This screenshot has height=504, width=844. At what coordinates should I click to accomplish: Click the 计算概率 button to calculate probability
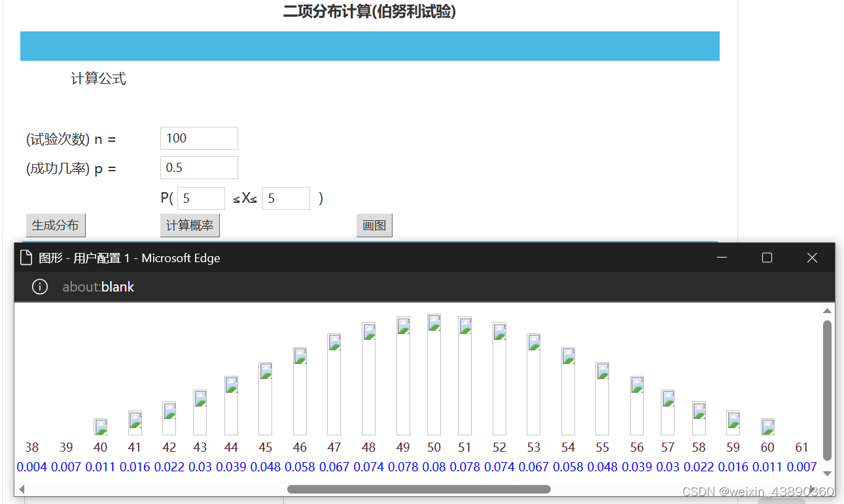(x=190, y=225)
